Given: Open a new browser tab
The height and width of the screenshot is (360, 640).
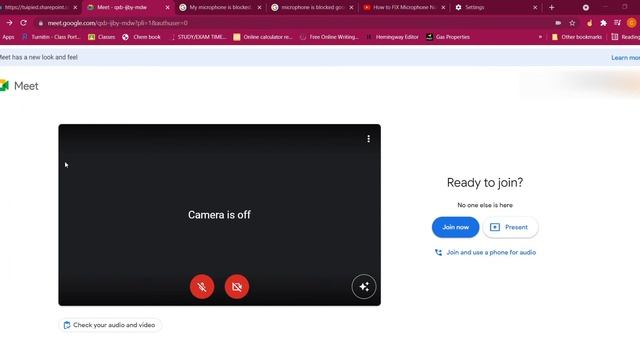Looking at the screenshot, I should [x=551, y=7].
